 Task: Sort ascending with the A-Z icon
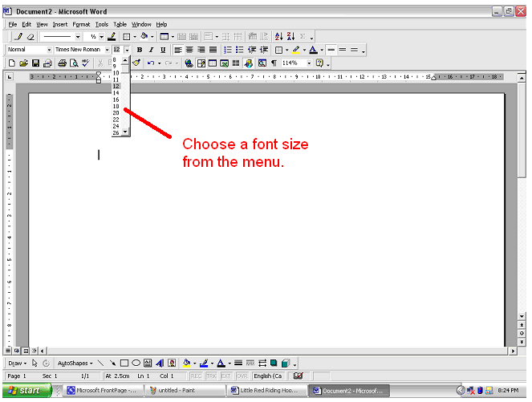coord(279,36)
